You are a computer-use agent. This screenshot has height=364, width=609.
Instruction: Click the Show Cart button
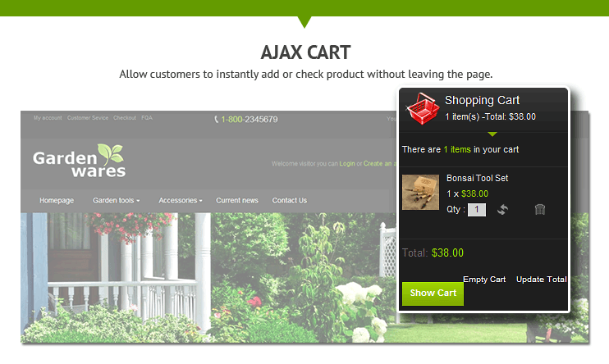click(433, 293)
